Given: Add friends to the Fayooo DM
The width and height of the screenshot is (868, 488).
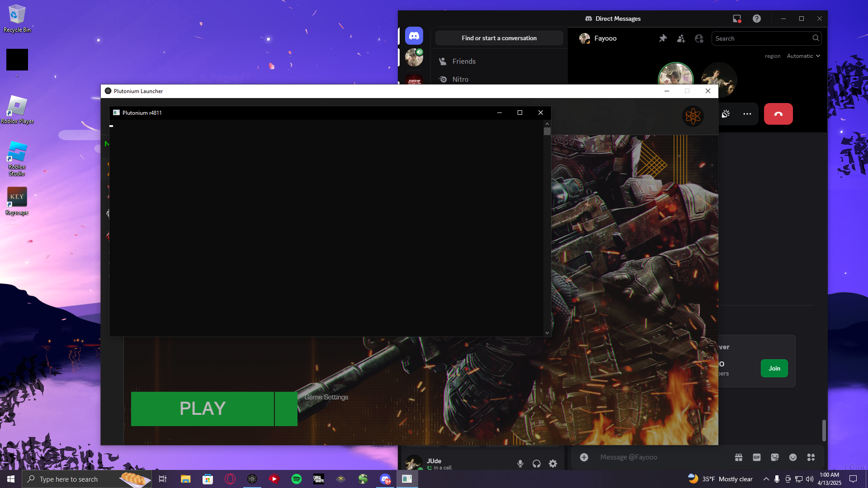Looking at the screenshot, I should [x=681, y=38].
